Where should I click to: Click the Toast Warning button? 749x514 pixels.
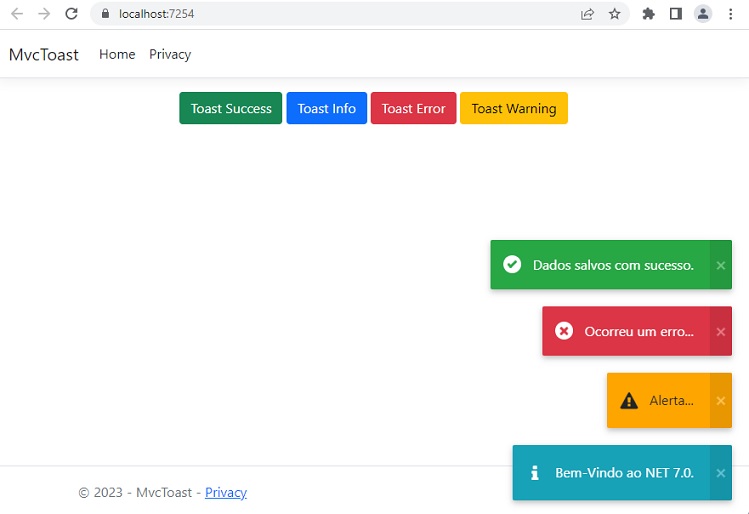(x=514, y=108)
